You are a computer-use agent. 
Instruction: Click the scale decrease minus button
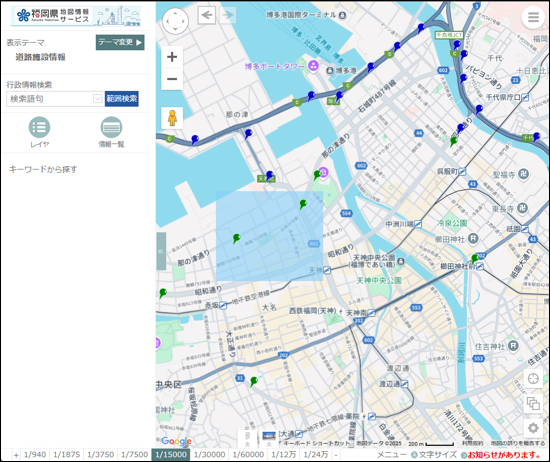tap(336, 455)
